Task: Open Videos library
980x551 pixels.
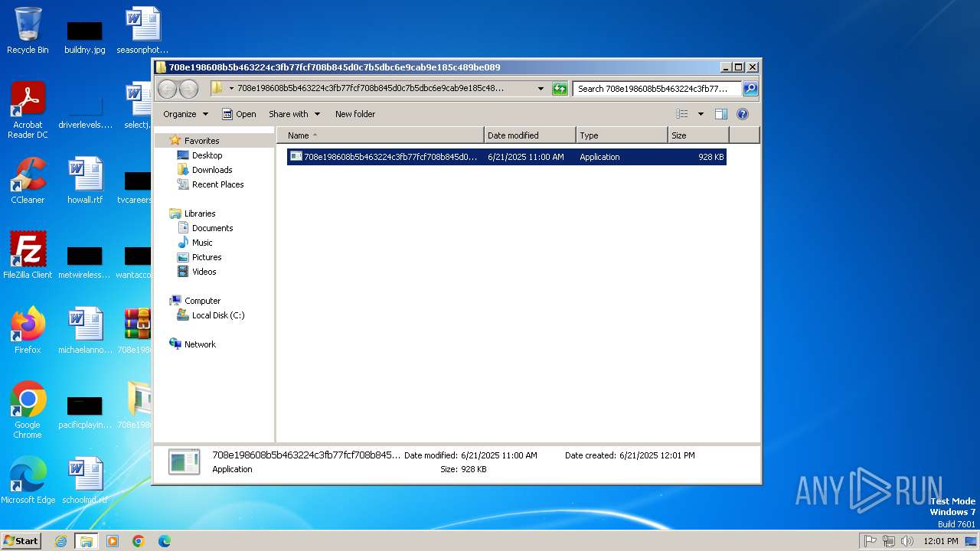Action: coord(204,272)
